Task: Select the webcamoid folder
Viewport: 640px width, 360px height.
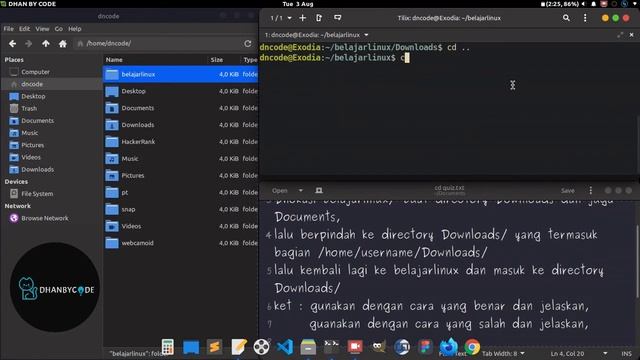Action: point(180,243)
